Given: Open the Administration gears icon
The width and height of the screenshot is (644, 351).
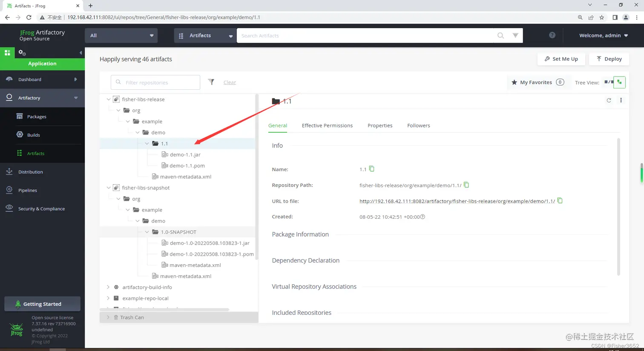Looking at the screenshot, I should tap(22, 53).
